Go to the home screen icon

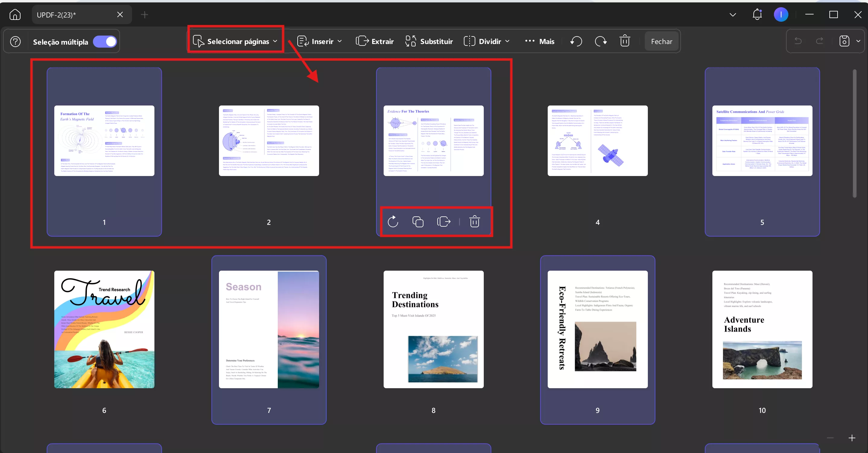pyautogui.click(x=15, y=14)
